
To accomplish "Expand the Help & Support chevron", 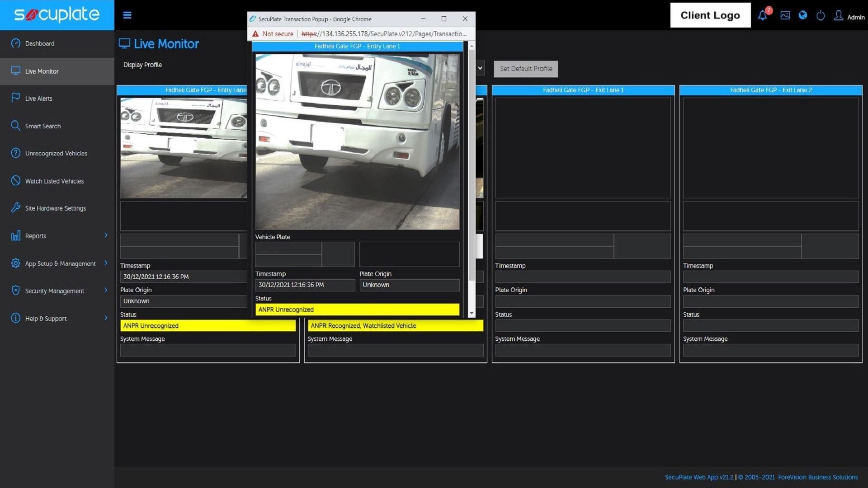I will (106, 318).
